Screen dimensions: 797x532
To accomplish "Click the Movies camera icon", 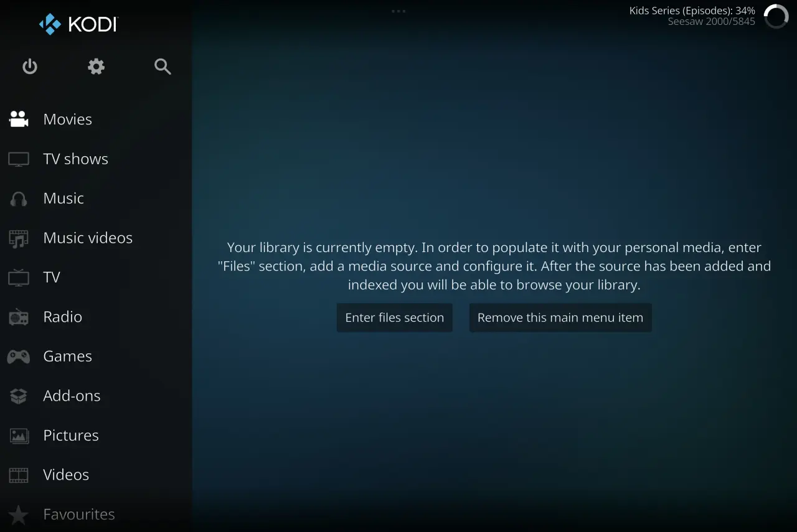I will point(19,119).
